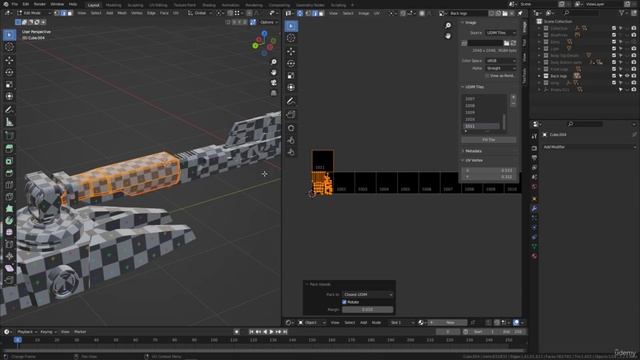Open the Options popover in the 3D viewport
Image resolution: width=640 pixels, height=360 pixels.
(268, 22)
